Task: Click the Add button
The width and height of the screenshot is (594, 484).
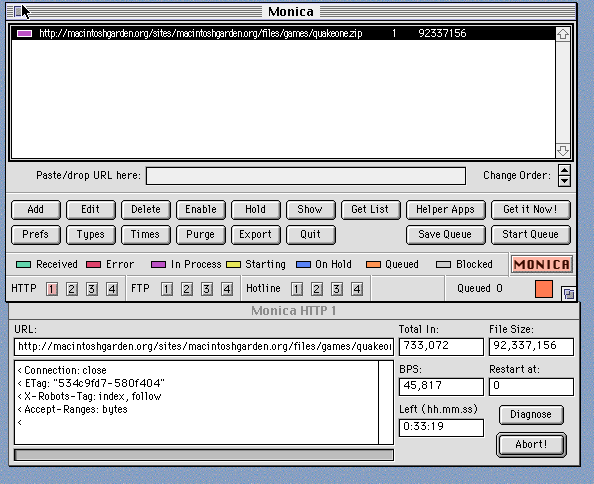Action: pyautogui.click(x=36, y=210)
